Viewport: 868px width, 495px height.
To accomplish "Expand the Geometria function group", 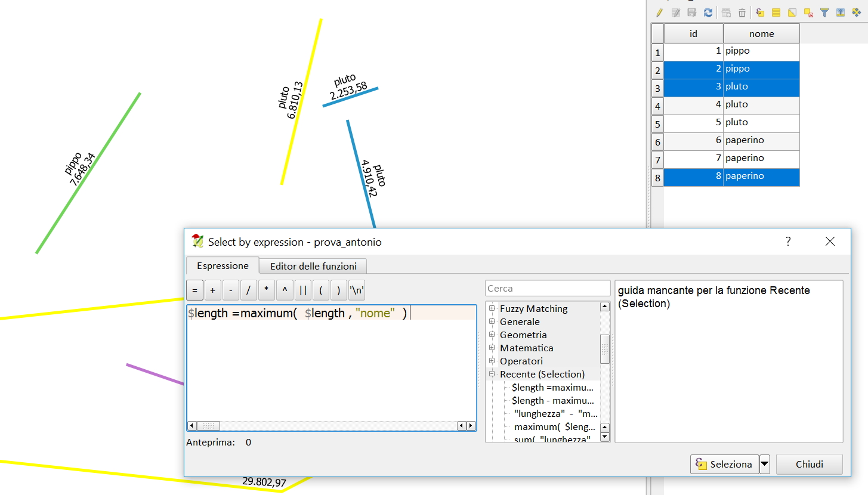I will tap(492, 335).
